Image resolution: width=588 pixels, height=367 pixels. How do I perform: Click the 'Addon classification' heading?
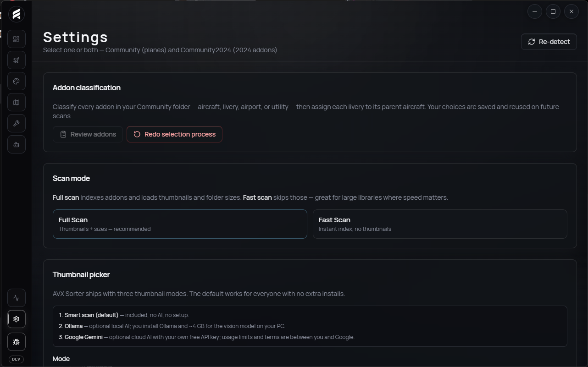pyautogui.click(x=87, y=88)
